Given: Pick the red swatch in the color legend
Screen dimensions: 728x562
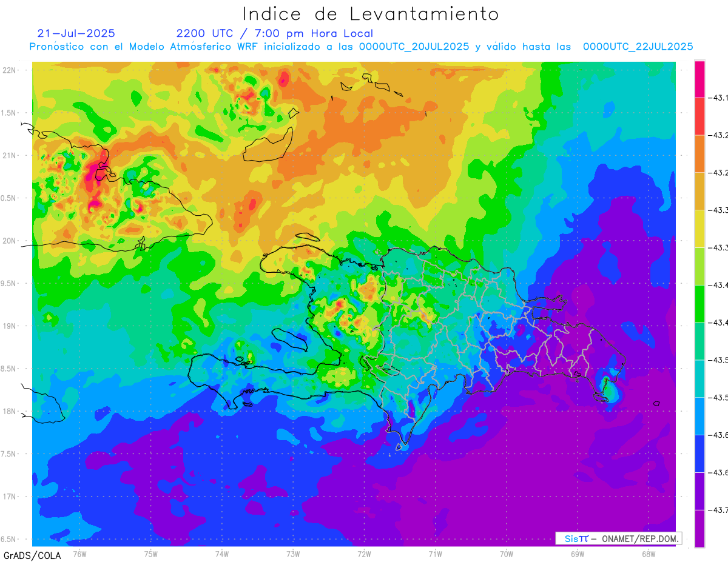Looking at the screenshot, I should [x=699, y=116].
